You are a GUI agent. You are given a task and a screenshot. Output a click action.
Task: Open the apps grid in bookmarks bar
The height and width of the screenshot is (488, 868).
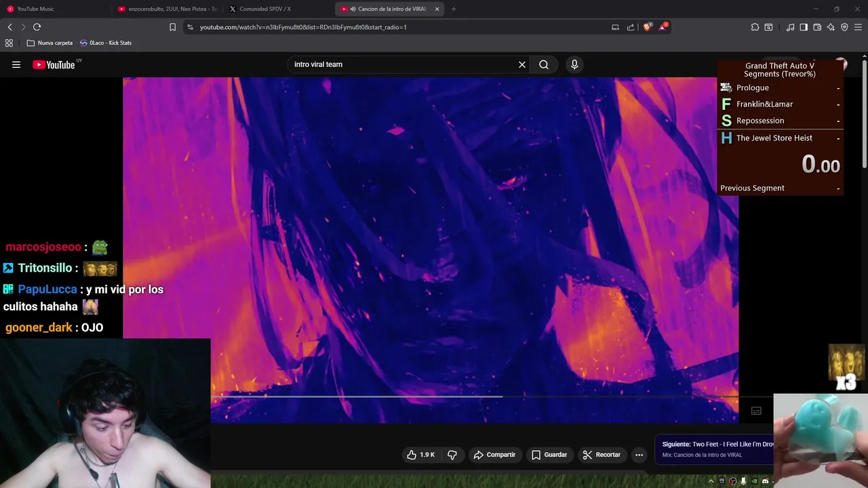[x=9, y=43]
